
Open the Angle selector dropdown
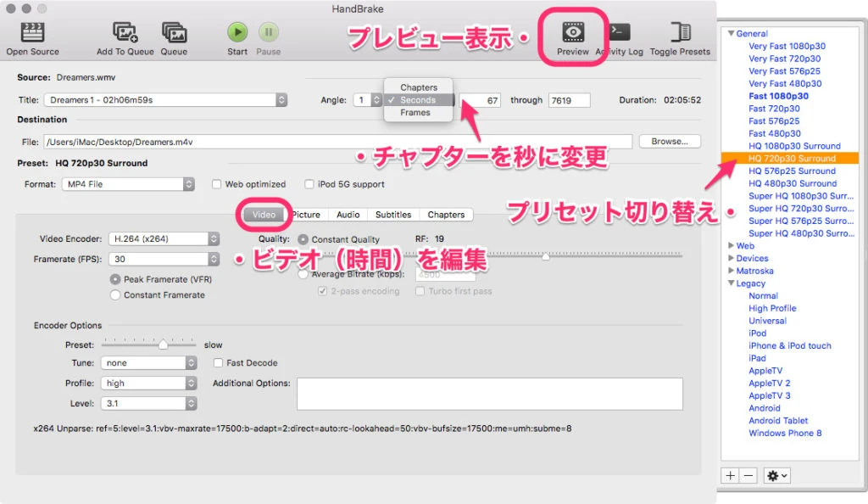coord(368,99)
